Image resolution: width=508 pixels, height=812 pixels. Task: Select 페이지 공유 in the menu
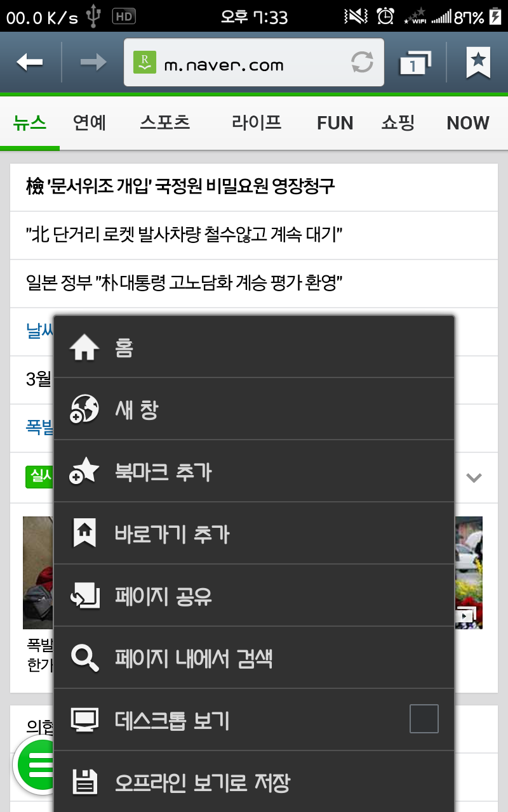pyautogui.click(x=254, y=596)
